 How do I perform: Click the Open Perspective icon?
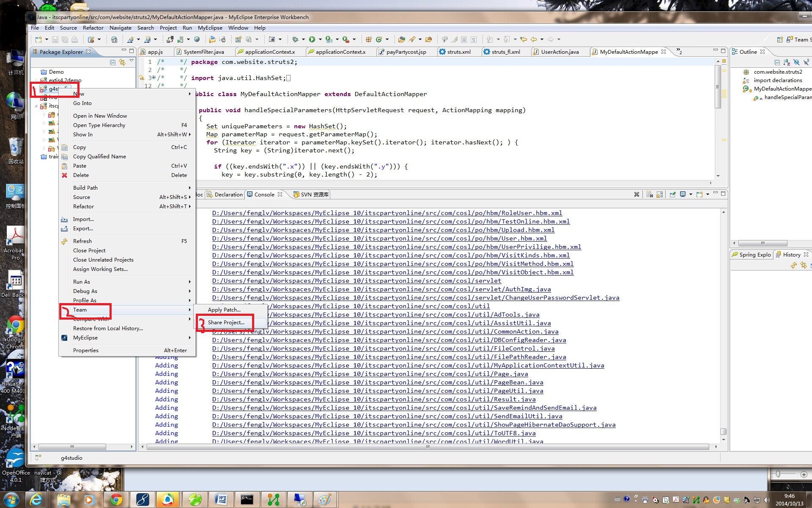tap(779, 39)
